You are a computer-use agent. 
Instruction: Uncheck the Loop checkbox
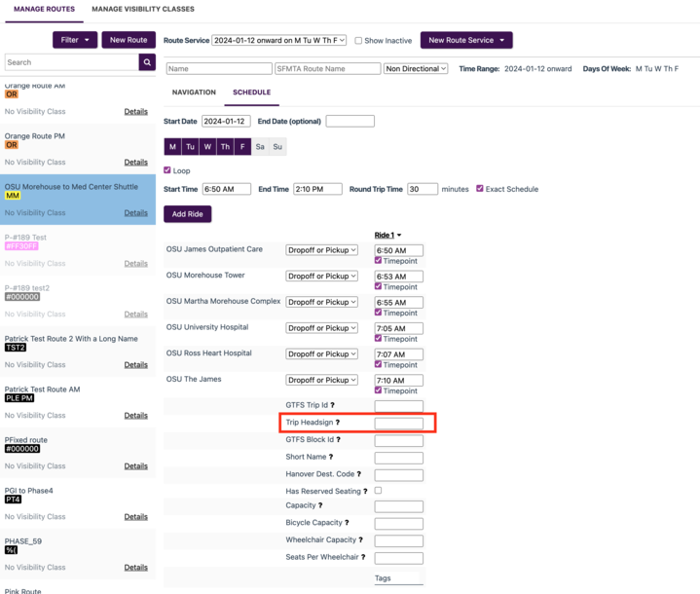click(167, 170)
